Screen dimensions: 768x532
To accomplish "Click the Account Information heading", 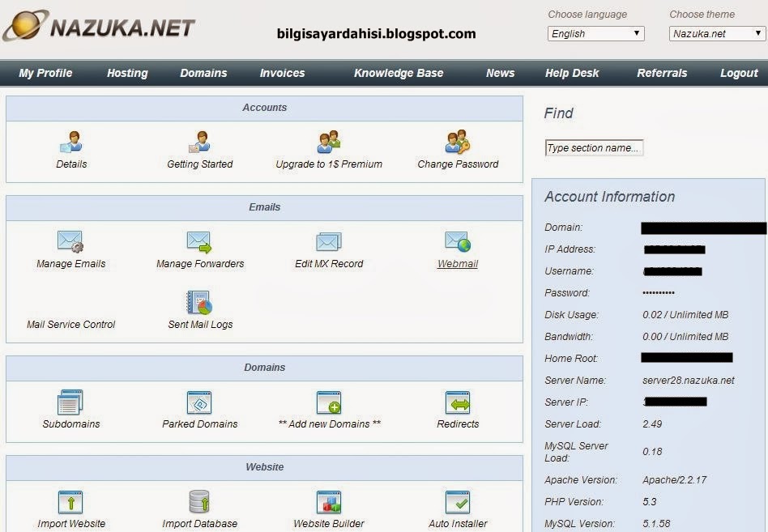I will 609,197.
